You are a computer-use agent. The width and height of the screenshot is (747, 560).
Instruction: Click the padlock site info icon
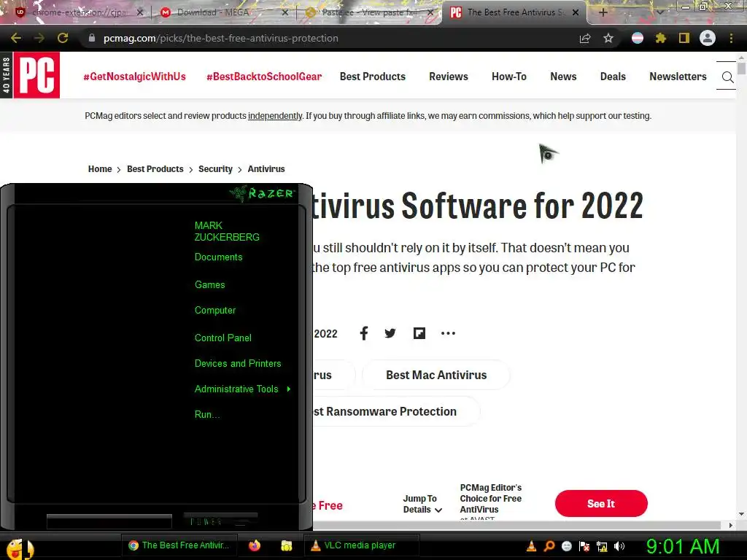[x=92, y=38]
